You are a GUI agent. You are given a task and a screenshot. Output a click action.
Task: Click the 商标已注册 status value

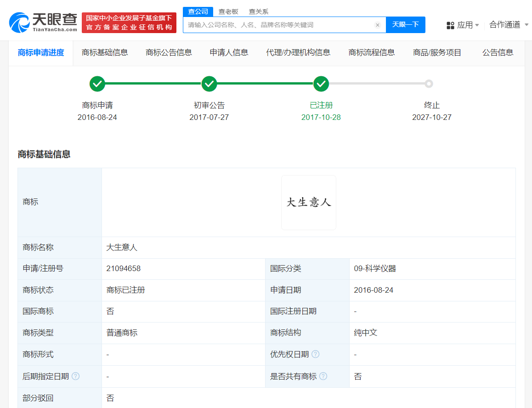(125, 290)
